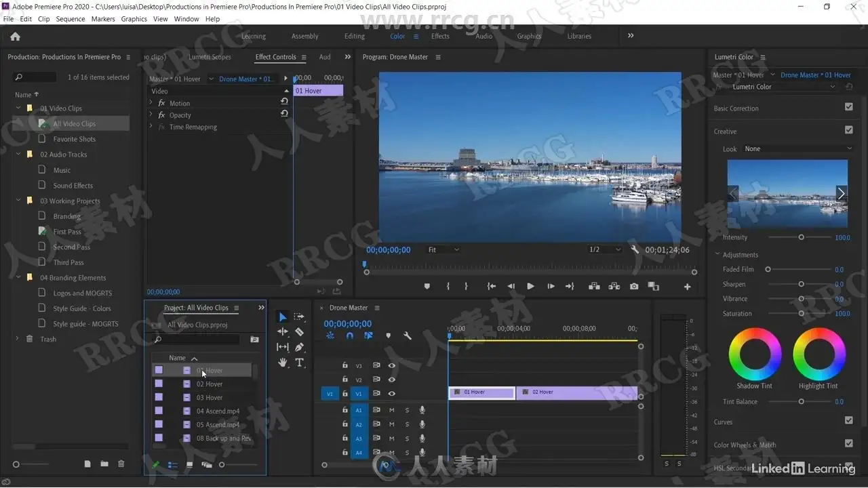868x488 pixels.
Task: Play the program monitor sequence
Action: click(x=530, y=287)
